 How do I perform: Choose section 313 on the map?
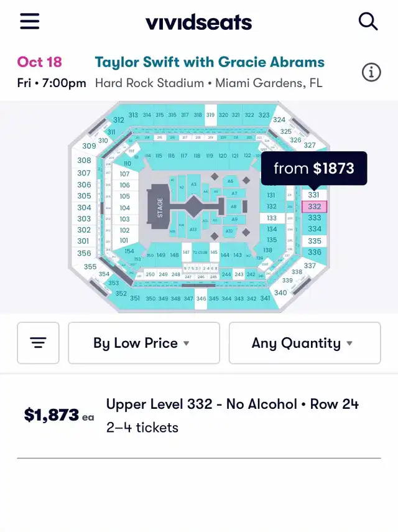(x=133, y=115)
